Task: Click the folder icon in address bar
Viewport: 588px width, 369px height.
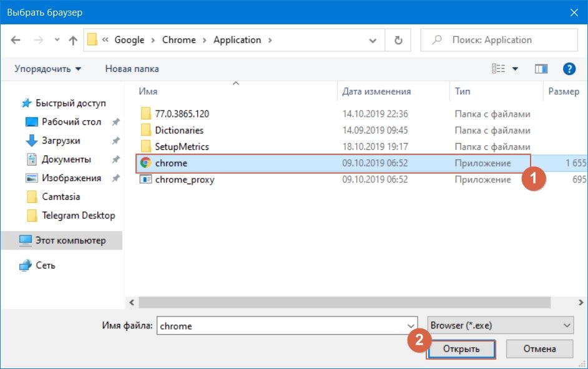Action: pos(92,39)
